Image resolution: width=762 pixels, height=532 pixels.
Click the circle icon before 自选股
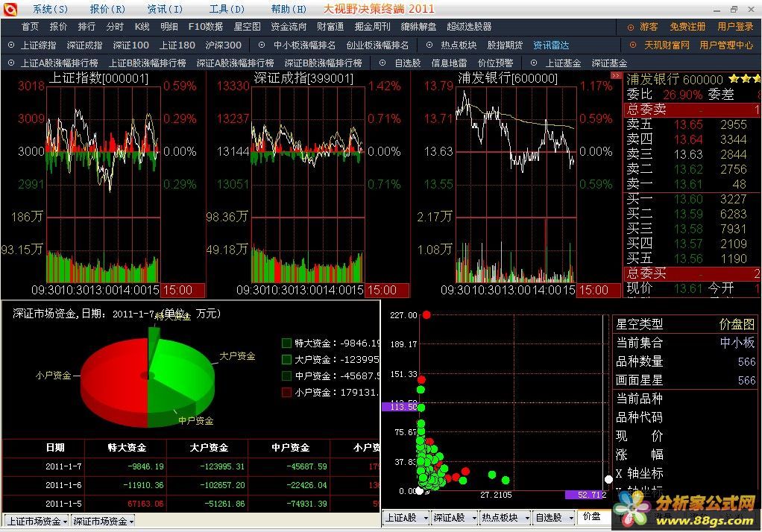pyautogui.click(x=382, y=63)
